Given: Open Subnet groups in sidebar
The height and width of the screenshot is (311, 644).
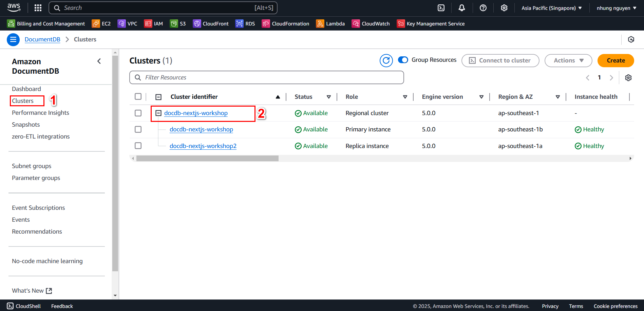Looking at the screenshot, I should pyautogui.click(x=32, y=166).
